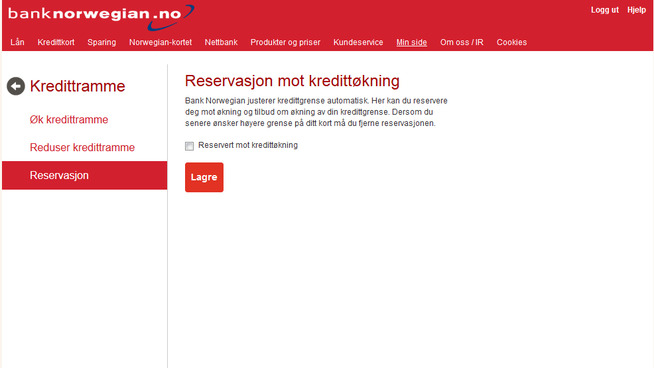
Task: Click the 'Reservasjon mot kredittøkning' heading
Action: pyautogui.click(x=292, y=81)
